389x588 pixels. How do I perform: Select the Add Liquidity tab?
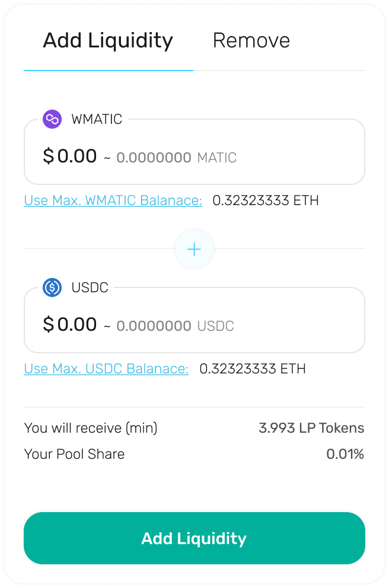tap(108, 40)
